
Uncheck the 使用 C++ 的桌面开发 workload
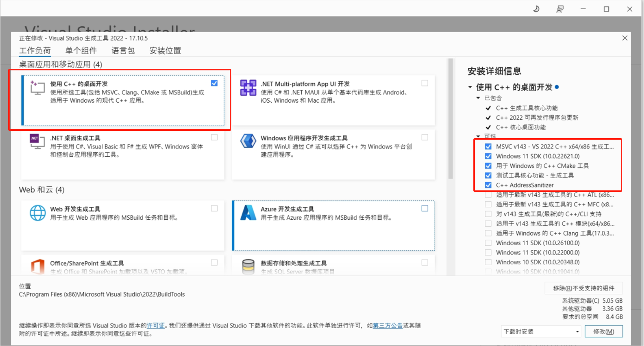pos(214,83)
